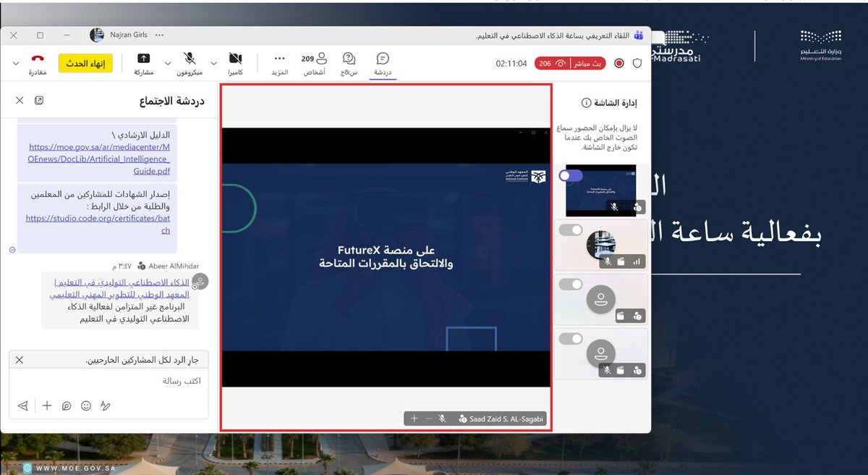Viewport: 868px width, 475px height.
Task: Open the Najran Girls profile avatar
Action: pos(97,35)
